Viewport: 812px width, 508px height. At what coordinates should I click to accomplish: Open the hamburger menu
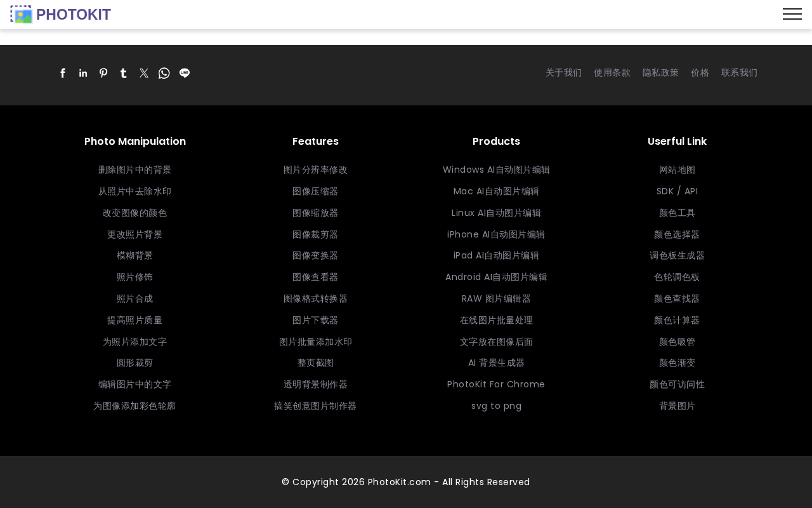tap(792, 14)
